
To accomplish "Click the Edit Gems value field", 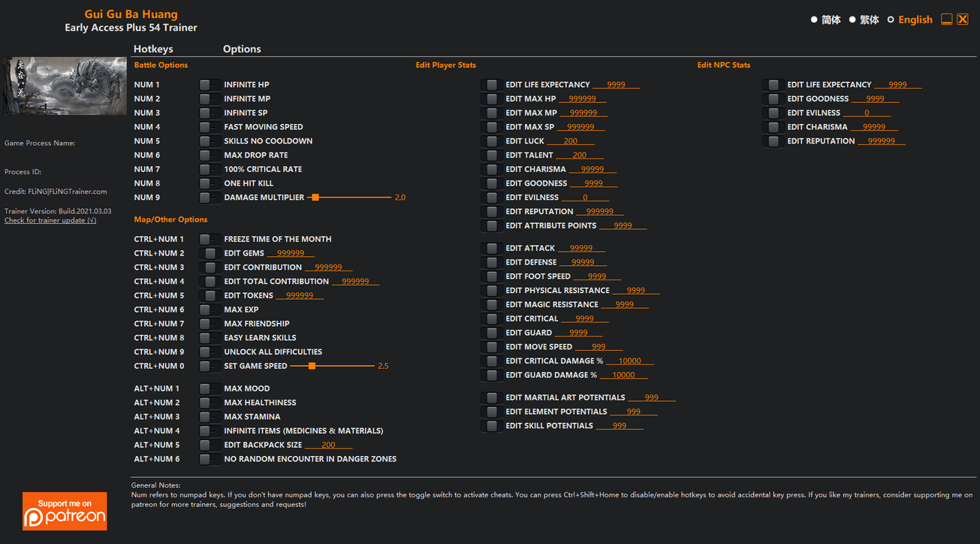I will [291, 254].
